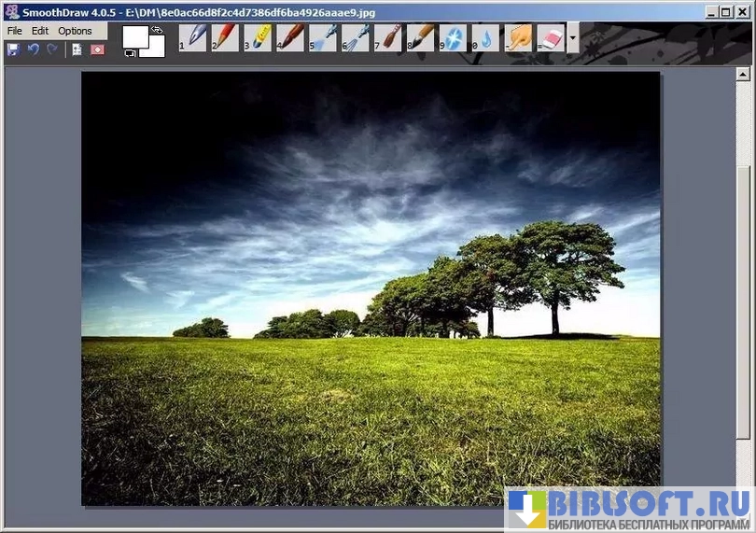The height and width of the screenshot is (533, 756).
Task: Activate the Eraser tool
Action: tap(552, 37)
